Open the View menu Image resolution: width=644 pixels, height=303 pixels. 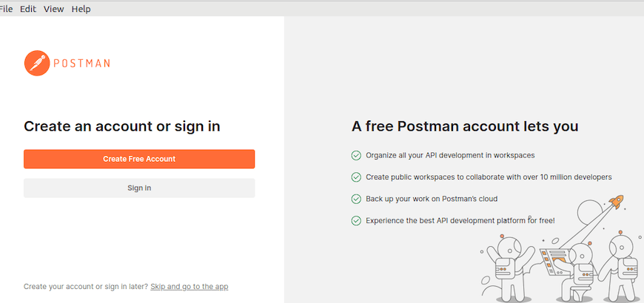(54, 9)
